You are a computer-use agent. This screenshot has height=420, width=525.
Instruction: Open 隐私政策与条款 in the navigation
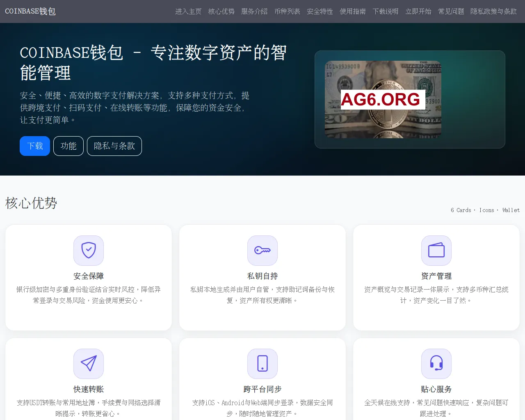point(494,11)
